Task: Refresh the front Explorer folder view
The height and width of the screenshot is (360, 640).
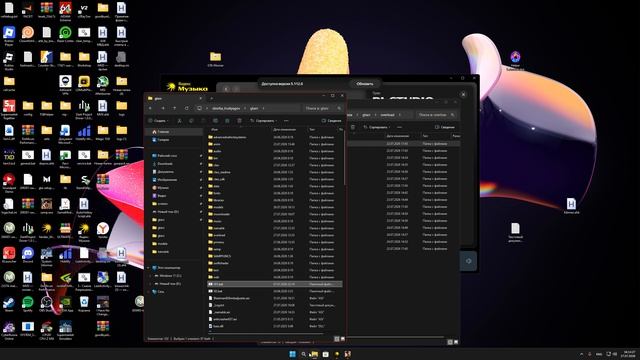Action: pos(187,108)
